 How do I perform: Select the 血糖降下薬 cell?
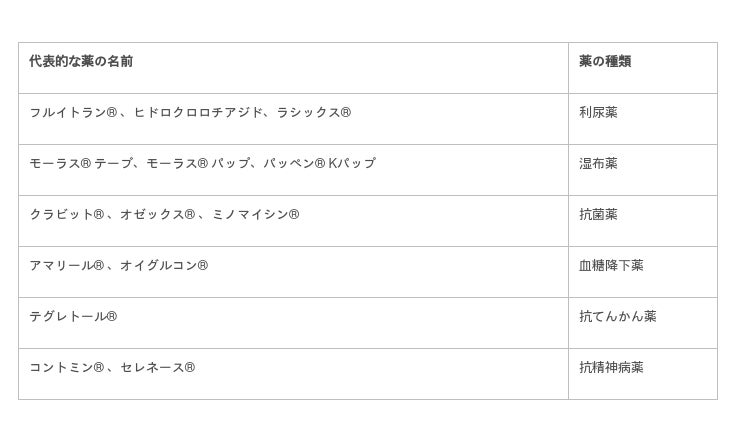[611, 266]
